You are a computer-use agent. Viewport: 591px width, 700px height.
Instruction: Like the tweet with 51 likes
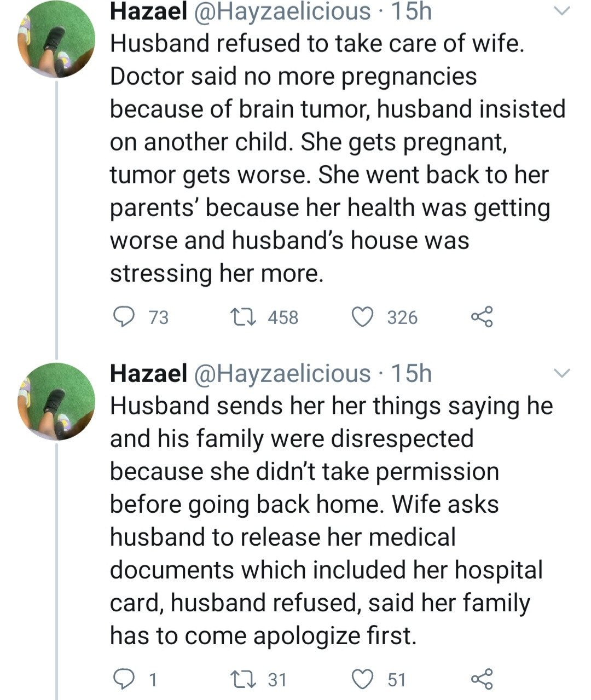[362, 679]
